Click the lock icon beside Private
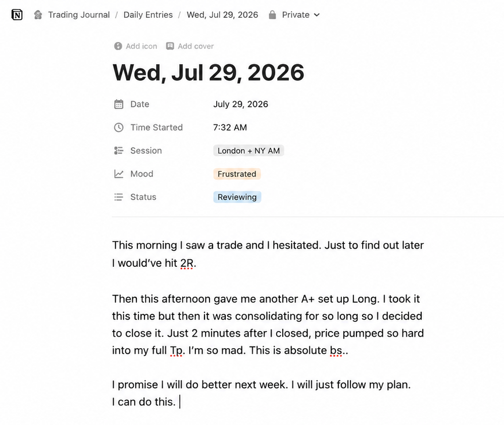 pos(272,15)
